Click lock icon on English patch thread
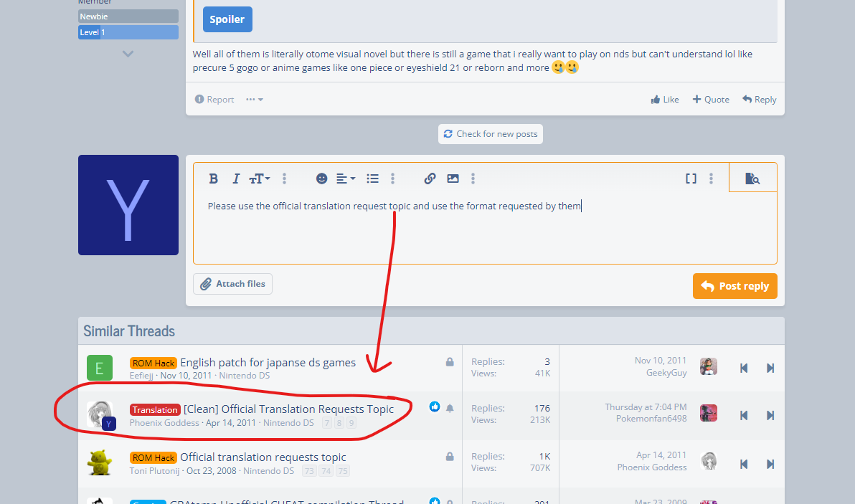The height and width of the screenshot is (504, 855). [450, 362]
